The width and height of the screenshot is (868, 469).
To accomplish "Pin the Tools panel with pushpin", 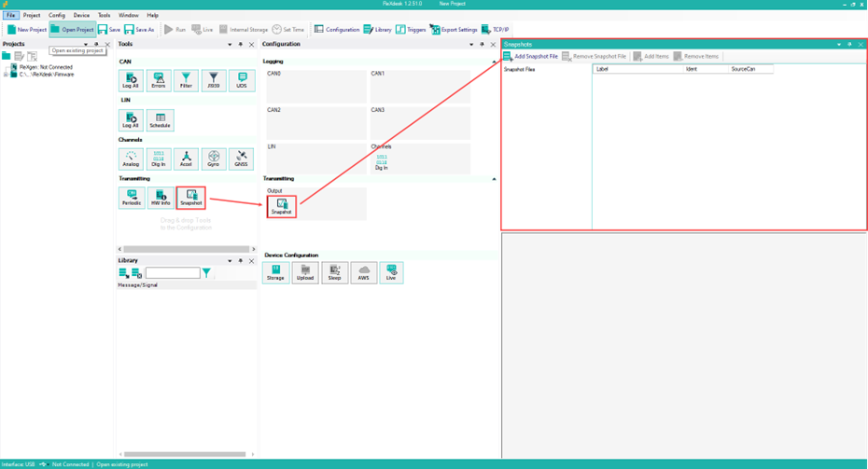I will point(240,45).
